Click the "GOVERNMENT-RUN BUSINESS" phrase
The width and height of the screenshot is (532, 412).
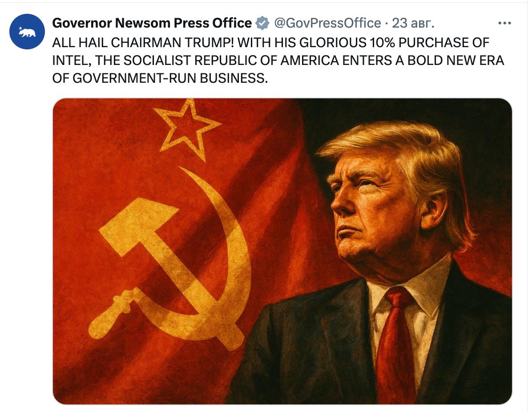pyautogui.click(x=170, y=78)
